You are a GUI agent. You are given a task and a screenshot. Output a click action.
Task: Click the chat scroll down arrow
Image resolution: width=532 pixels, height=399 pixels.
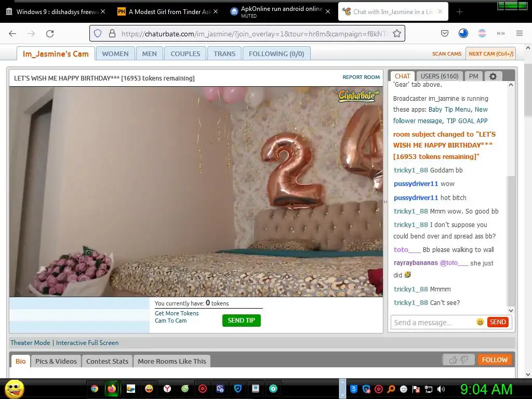[511, 311]
